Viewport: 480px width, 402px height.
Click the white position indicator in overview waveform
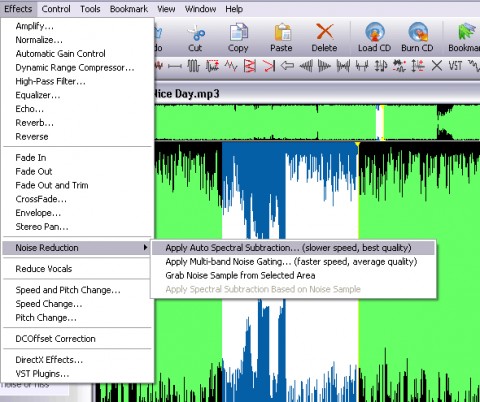click(380, 122)
